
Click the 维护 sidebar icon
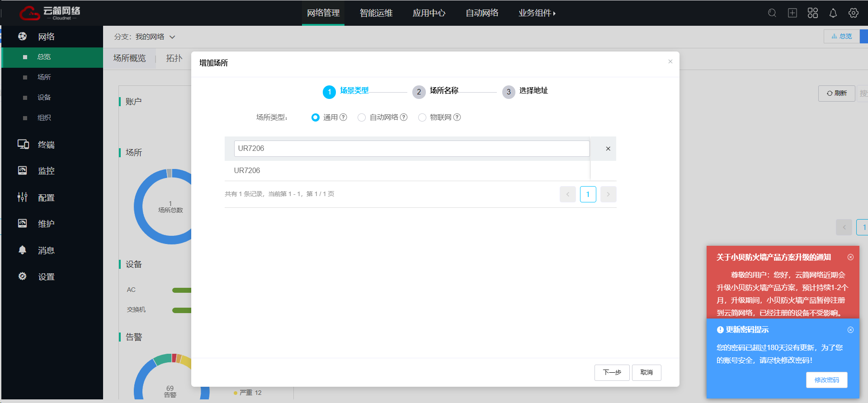coord(23,223)
